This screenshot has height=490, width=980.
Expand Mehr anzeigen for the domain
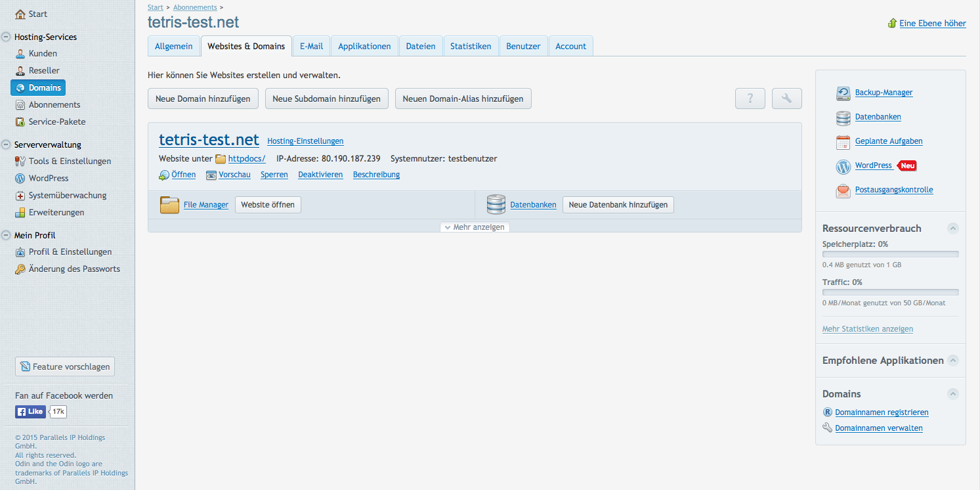click(x=475, y=227)
